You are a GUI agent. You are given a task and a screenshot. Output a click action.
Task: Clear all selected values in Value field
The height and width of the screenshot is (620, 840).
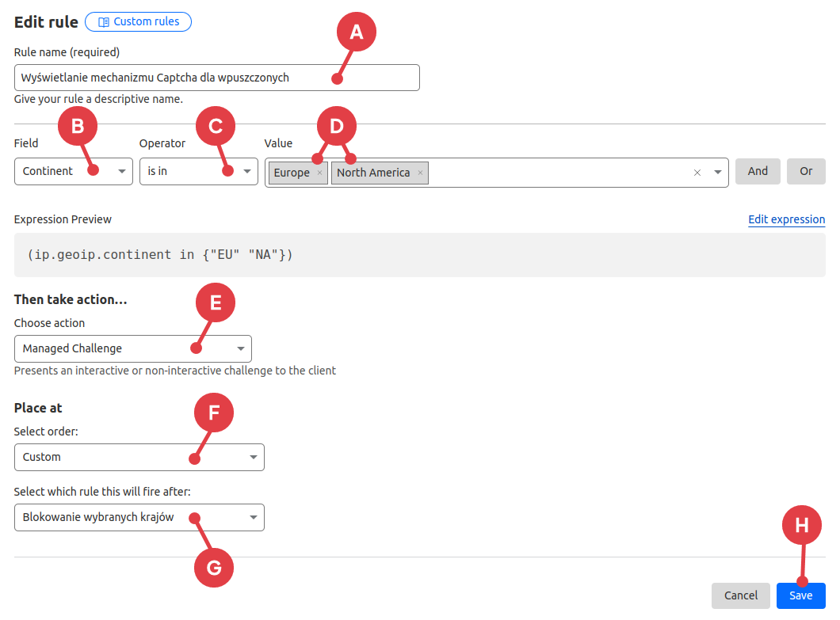(697, 173)
